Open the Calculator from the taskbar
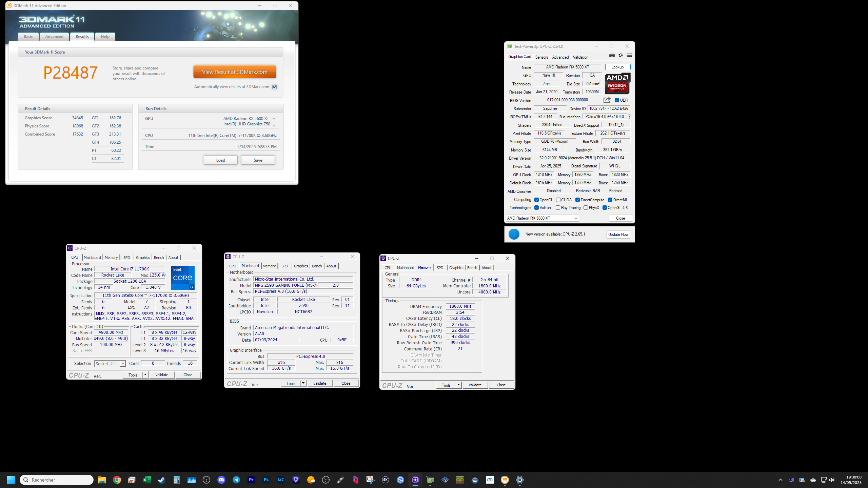 click(x=177, y=480)
